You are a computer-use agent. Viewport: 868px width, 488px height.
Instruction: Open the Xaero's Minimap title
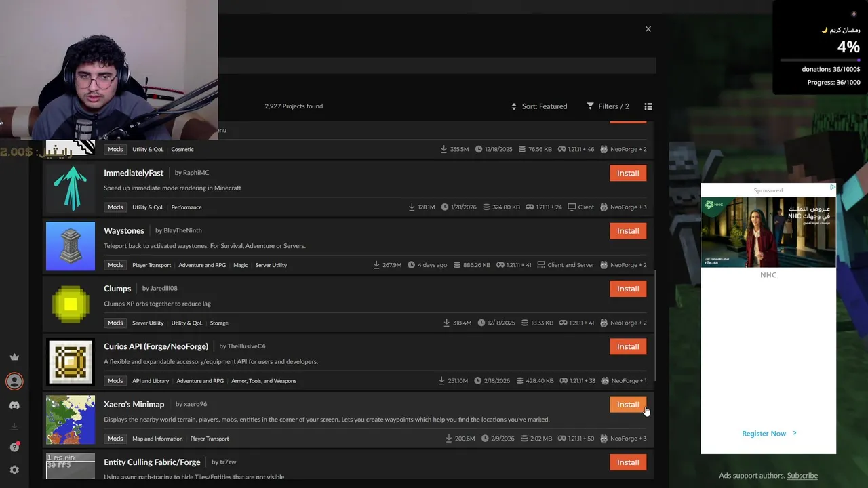click(x=134, y=405)
